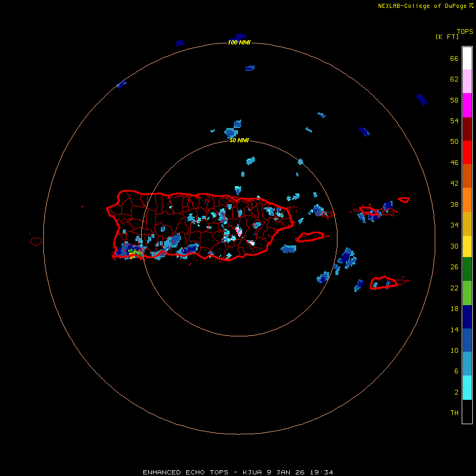This screenshot has height=476, width=476.
Task: Select the white swatch at top of legend
Action: pyautogui.click(x=467, y=58)
